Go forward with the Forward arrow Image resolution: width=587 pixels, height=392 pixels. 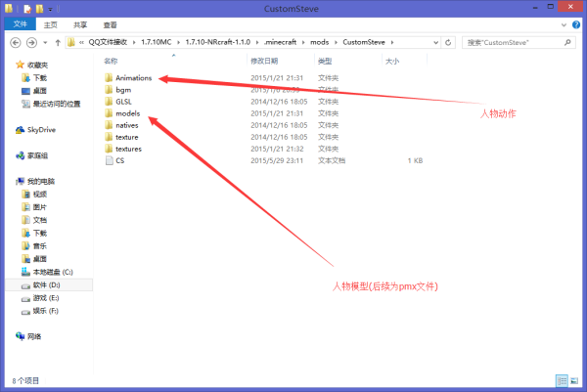click(x=31, y=43)
